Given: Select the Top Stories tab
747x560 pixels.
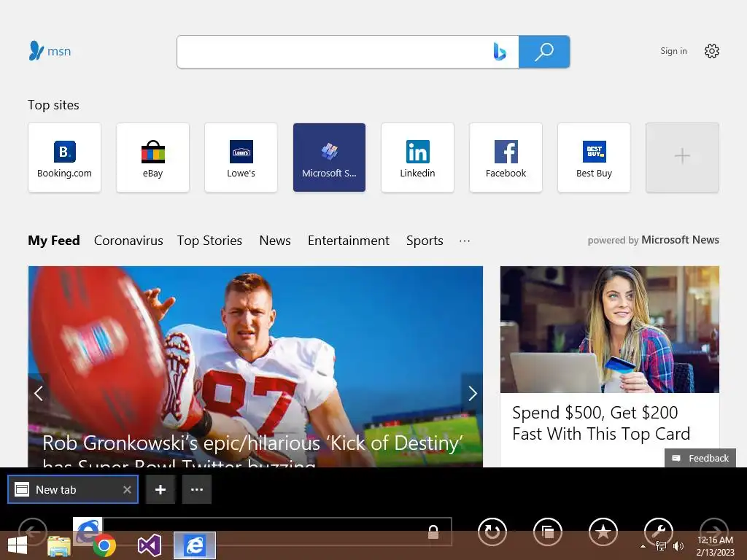Looking at the screenshot, I should (x=209, y=241).
